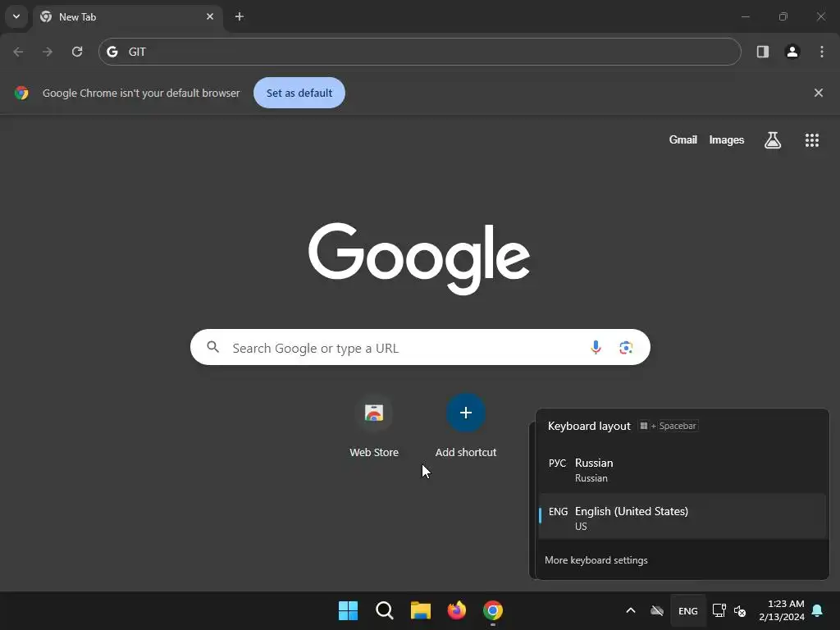Click Chrome icon in taskbar

pos(493,610)
